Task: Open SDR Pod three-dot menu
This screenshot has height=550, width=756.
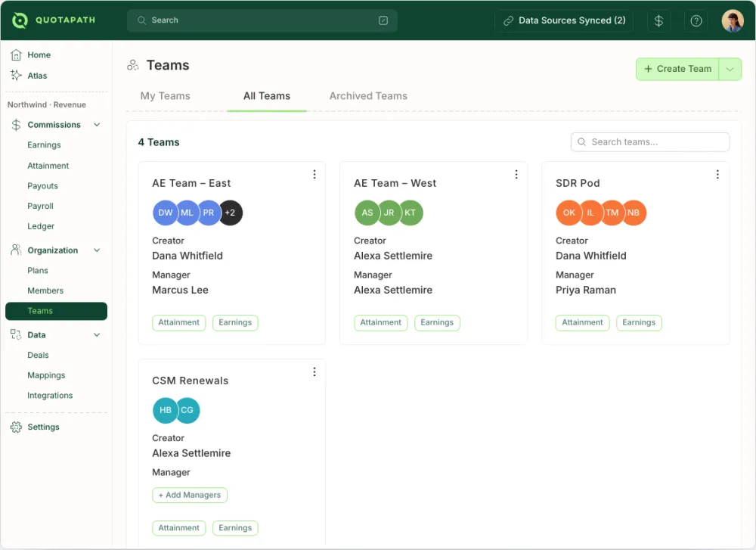Action: (717, 174)
